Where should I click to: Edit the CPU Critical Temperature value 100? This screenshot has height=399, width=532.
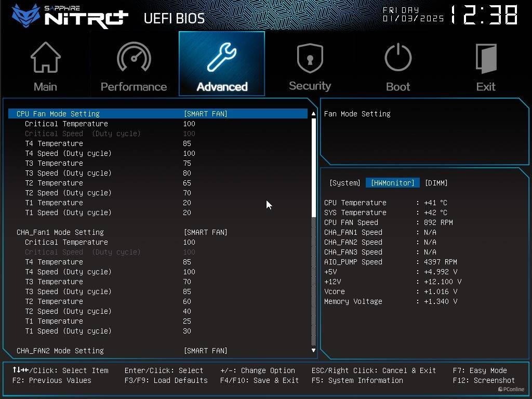tap(189, 124)
